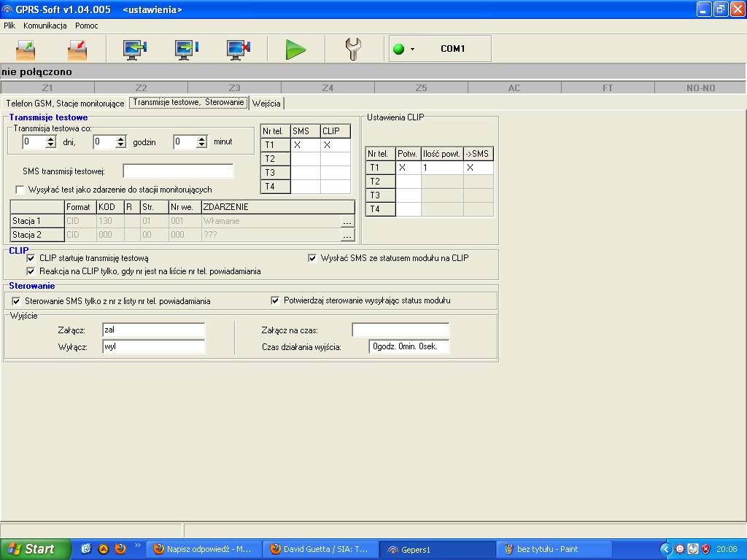Screen dimensions: 747x560
Task: Decrease the dni spinner value
Action: [x=51, y=145]
